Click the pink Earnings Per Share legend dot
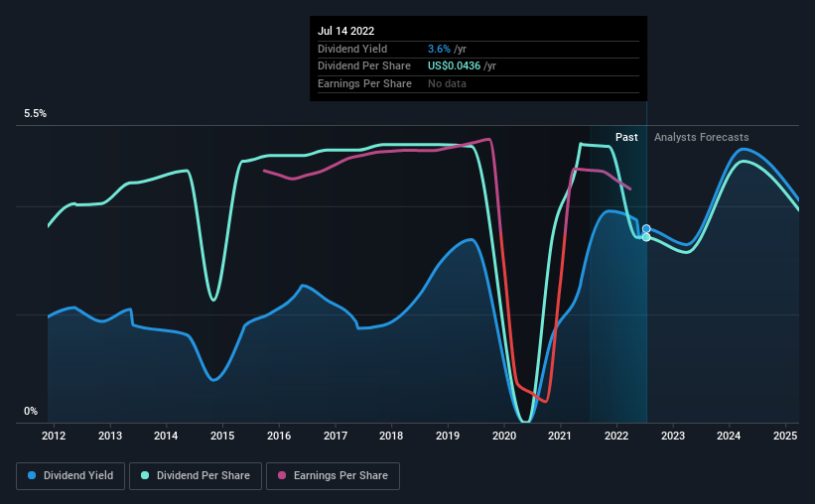This screenshot has height=504, width=815. [282, 475]
